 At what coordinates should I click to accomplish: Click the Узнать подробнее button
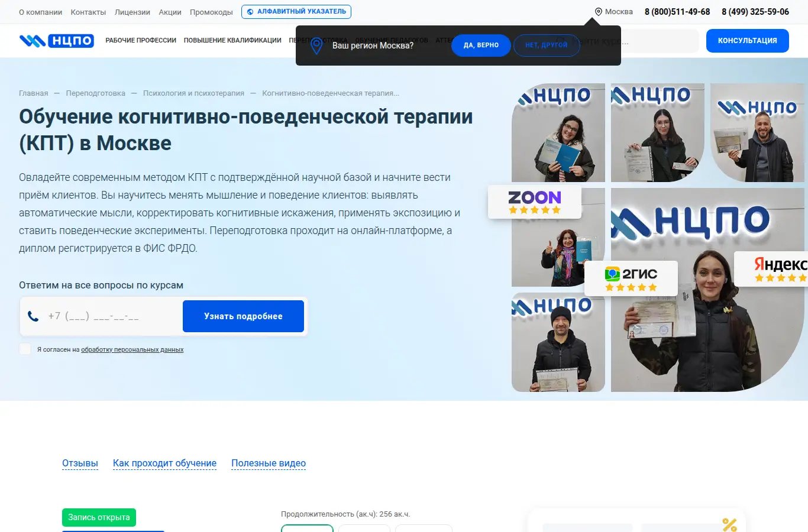243,316
